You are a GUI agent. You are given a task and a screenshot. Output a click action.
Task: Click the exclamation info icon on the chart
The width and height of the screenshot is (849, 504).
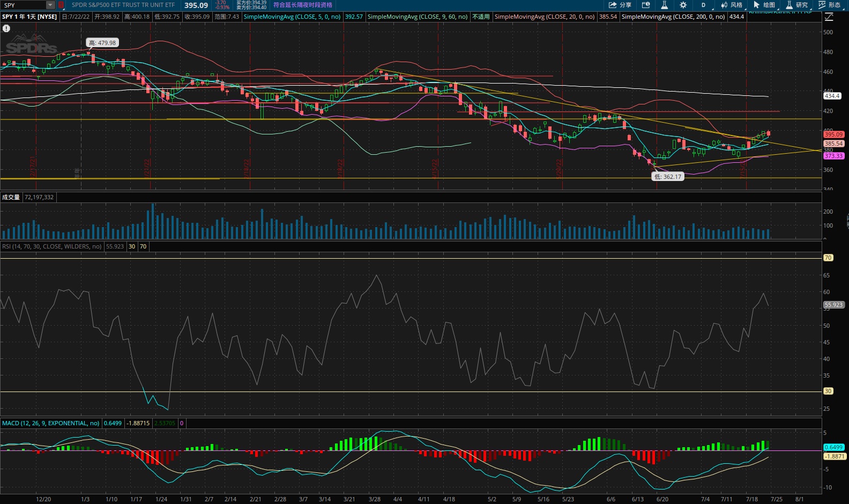coord(6,28)
